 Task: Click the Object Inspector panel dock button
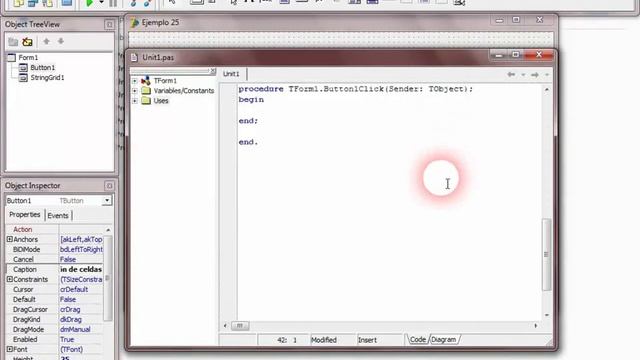109,186
